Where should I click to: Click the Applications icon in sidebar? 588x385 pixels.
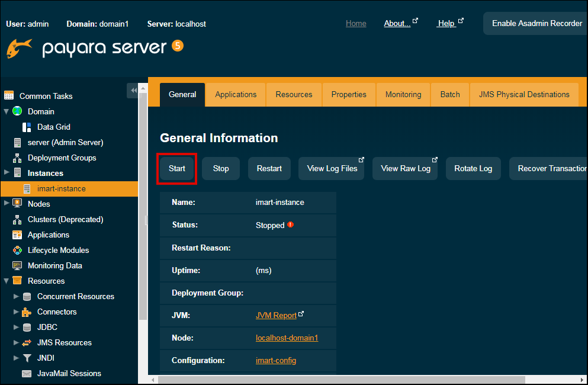click(x=17, y=235)
